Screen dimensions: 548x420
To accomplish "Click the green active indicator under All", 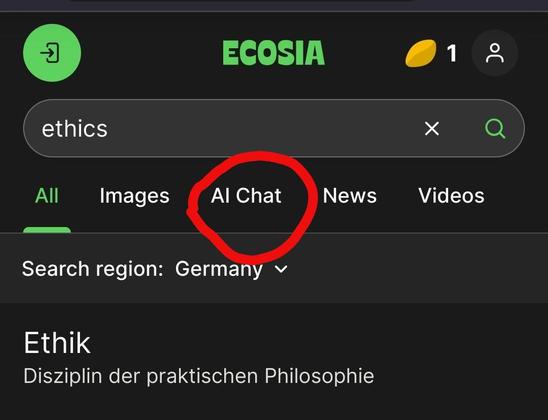I will pyautogui.click(x=47, y=230).
